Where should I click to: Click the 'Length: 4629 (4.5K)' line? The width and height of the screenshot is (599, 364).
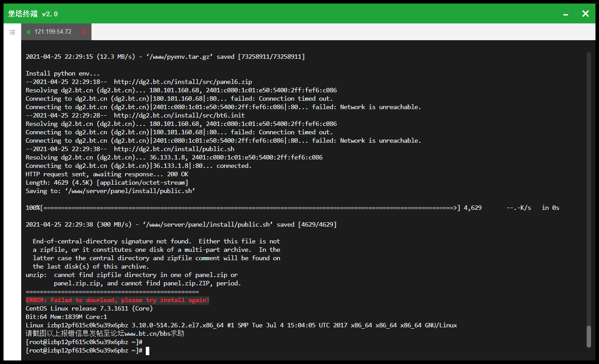pos(107,182)
